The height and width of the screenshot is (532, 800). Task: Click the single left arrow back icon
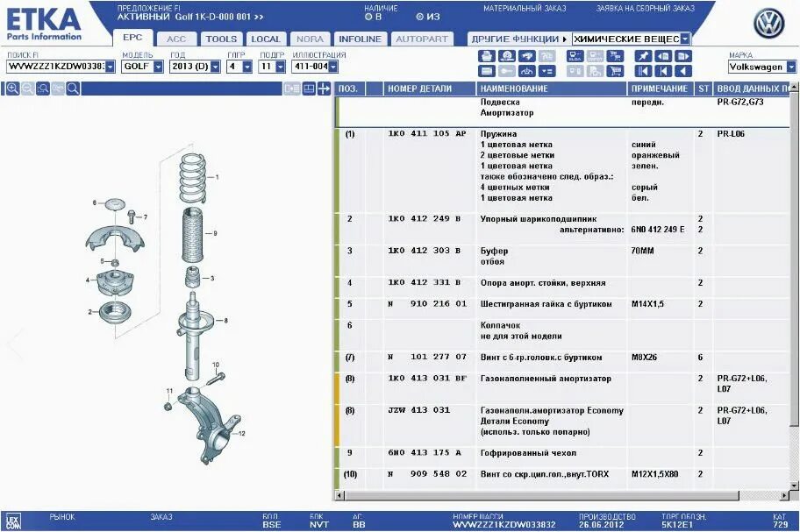coord(683,71)
